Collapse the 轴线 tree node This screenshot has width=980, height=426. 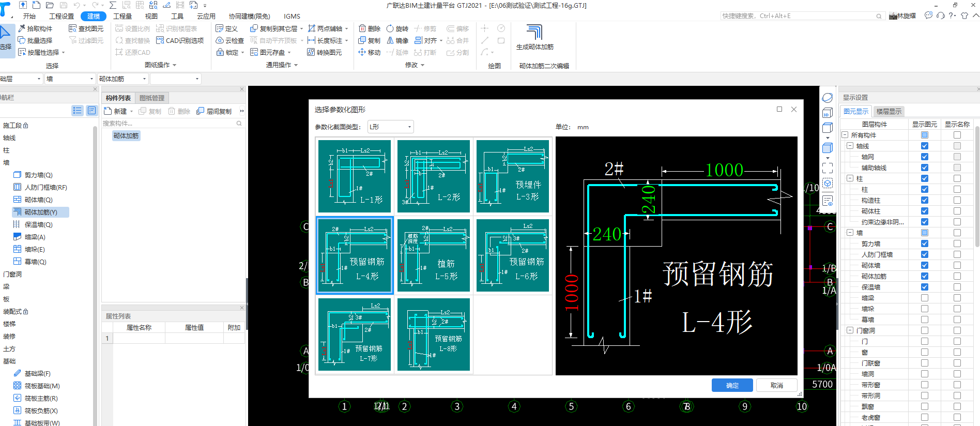850,146
